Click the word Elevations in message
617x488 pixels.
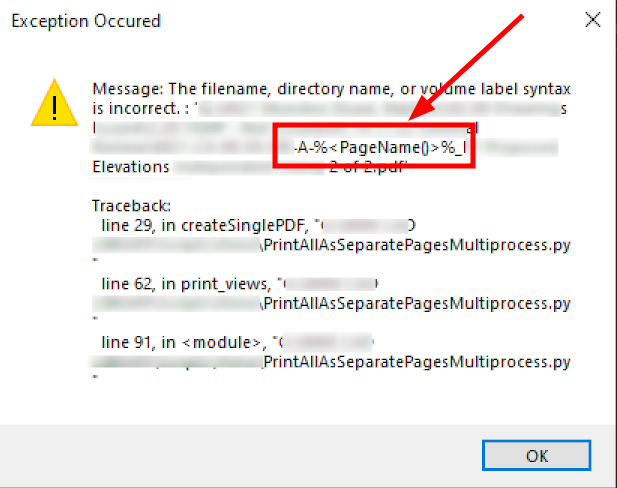(130, 166)
